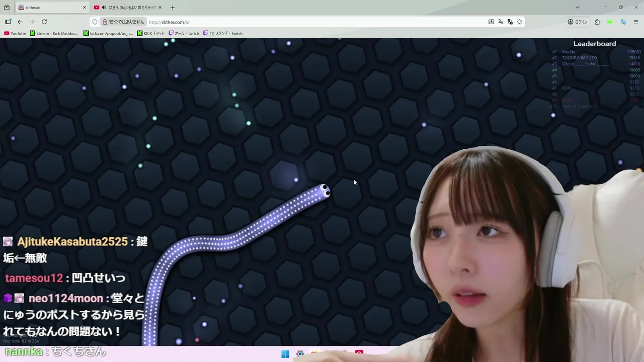This screenshot has height=362, width=644.
Task: Open the tab overview button in title bar
Action: [x=7, y=8]
